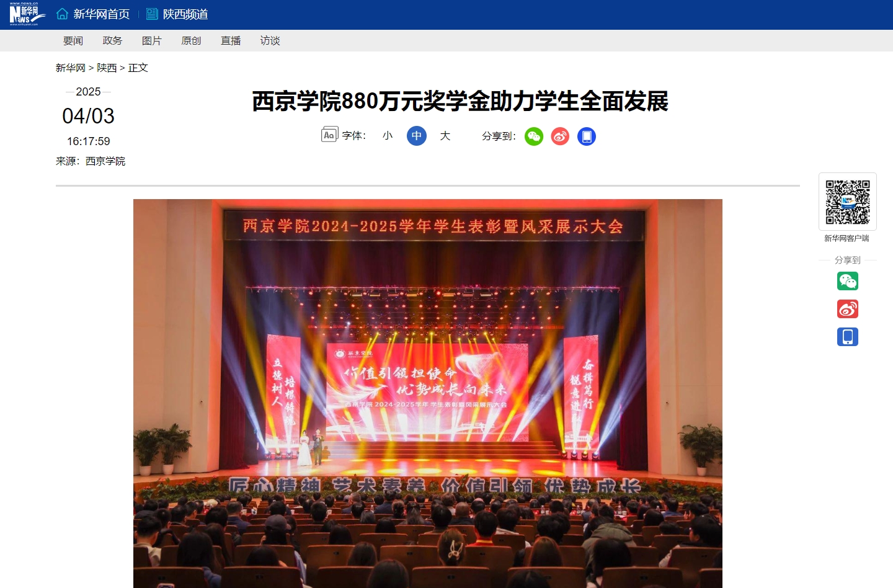The image size is (893, 588).
Task: Open the 要闻 menu item
Action: (x=73, y=41)
